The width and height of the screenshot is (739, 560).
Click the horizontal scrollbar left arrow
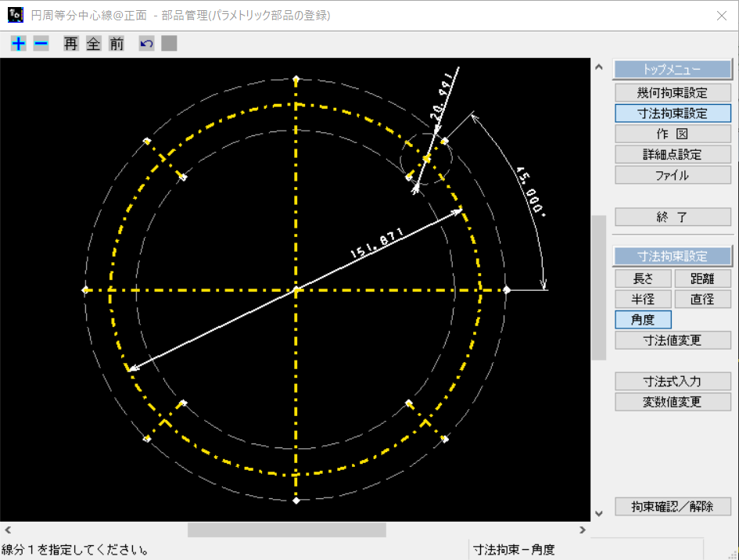click(x=8, y=529)
